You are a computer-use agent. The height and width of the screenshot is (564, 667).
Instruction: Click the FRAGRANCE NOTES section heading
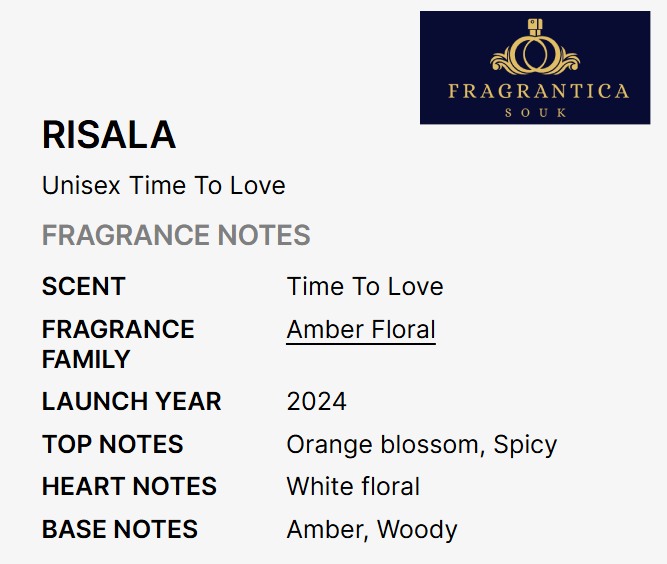176,236
